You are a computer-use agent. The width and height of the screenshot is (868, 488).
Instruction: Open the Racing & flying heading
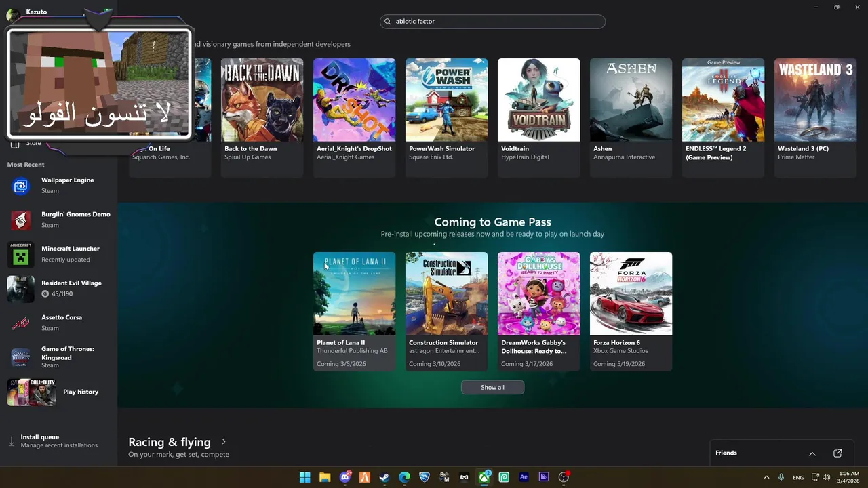[170, 442]
